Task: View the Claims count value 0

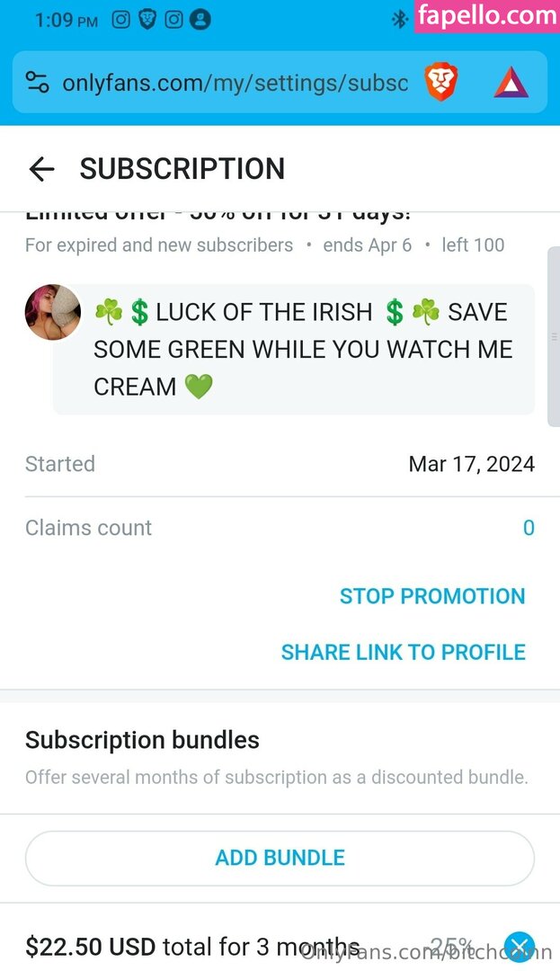Action: coord(529,528)
